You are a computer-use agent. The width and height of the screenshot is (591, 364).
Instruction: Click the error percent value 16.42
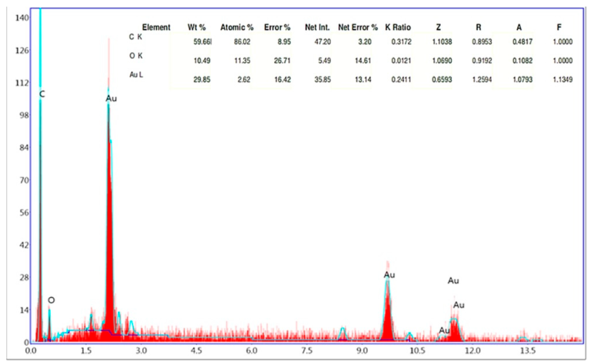coord(282,79)
